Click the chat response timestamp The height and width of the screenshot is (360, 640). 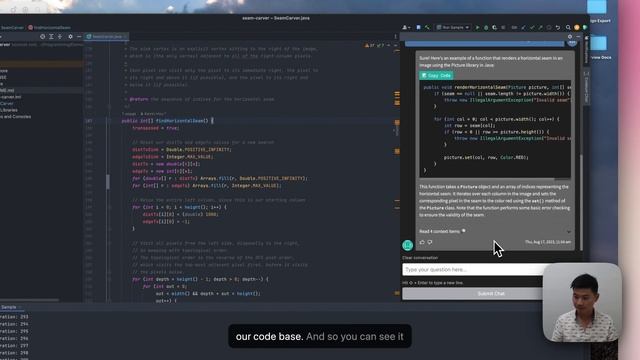click(x=548, y=242)
